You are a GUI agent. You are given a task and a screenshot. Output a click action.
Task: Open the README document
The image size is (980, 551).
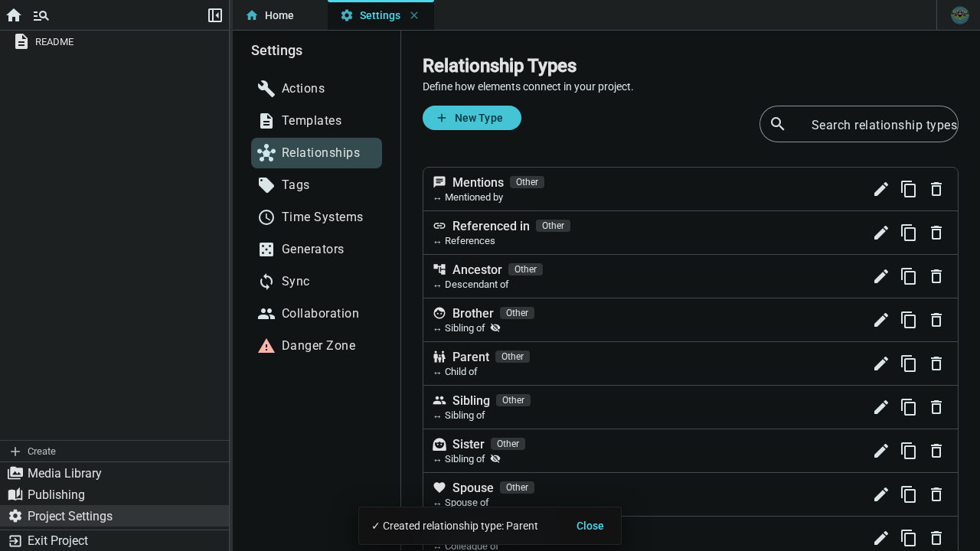(115, 42)
